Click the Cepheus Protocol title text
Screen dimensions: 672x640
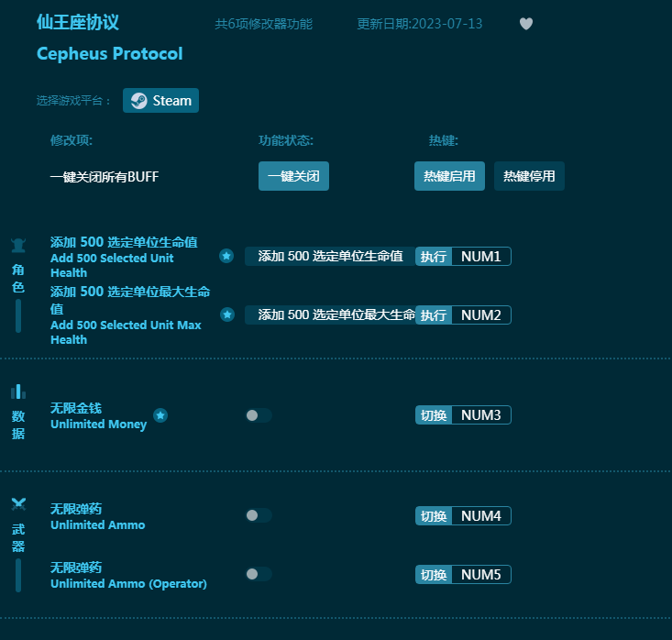[110, 53]
